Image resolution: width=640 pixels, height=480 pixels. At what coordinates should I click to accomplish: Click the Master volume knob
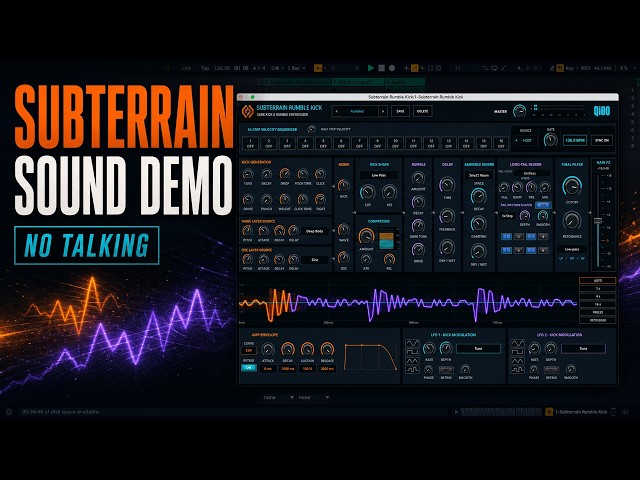[520, 111]
